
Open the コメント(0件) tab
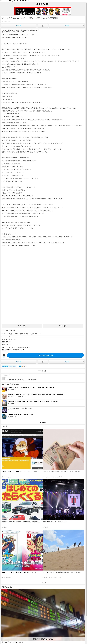point(63,326)
